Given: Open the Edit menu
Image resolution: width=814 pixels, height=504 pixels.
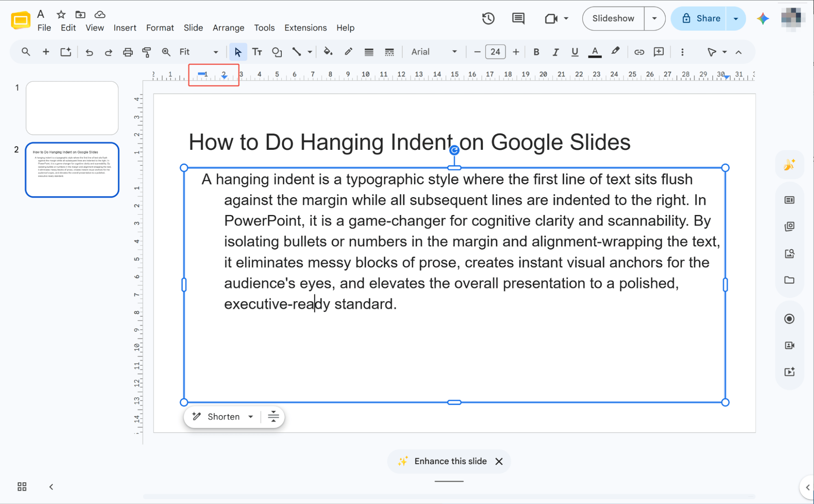Looking at the screenshot, I should pos(68,28).
